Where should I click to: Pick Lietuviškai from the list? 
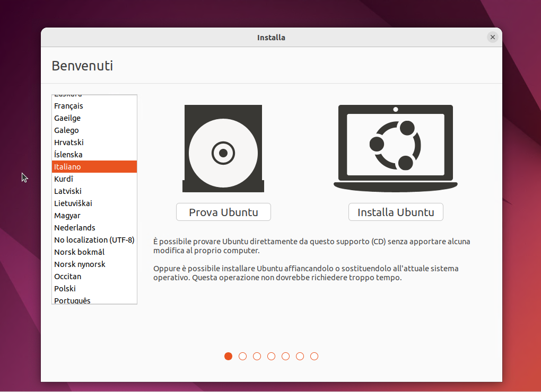94,203
